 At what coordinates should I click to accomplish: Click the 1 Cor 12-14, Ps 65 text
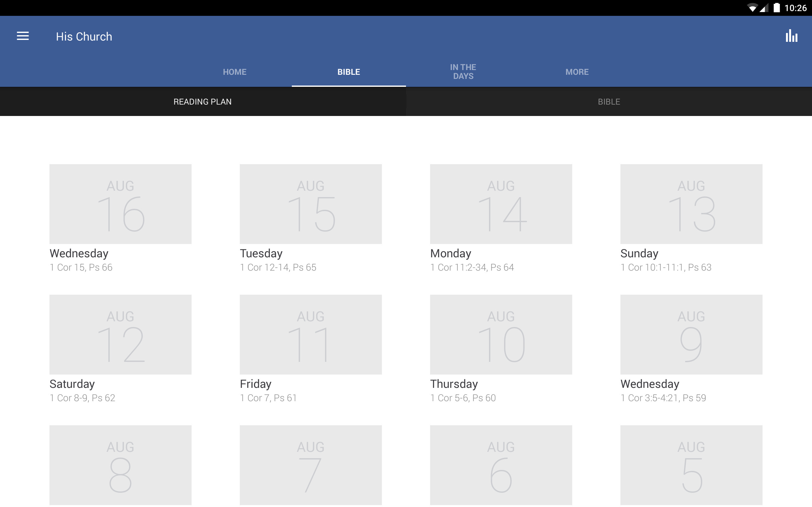pos(278,267)
